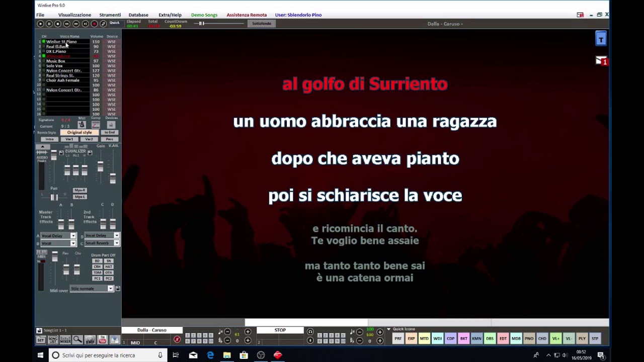Collapse the audio panel up-arrow button
The width and height of the screenshot is (644, 362).
coord(42,146)
